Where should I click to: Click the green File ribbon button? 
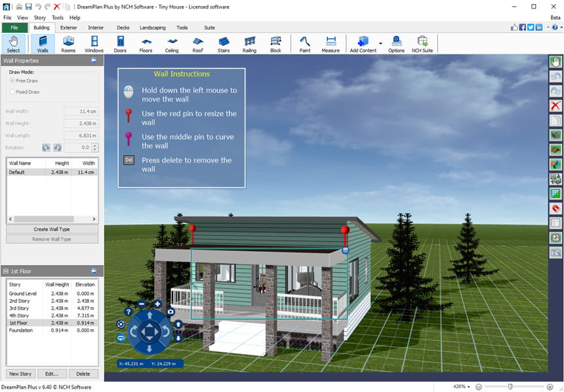click(x=14, y=28)
